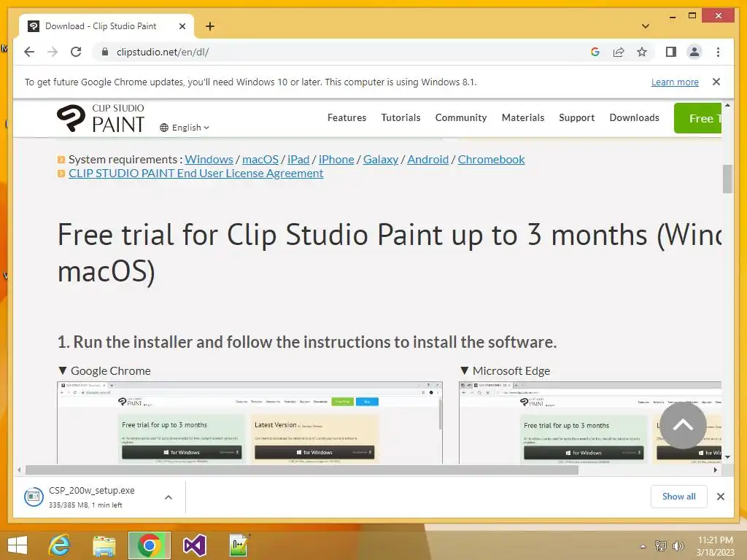Screen dimensions: 747x560
Task: Click the vertical scrollbar thumb
Action: tap(727, 179)
